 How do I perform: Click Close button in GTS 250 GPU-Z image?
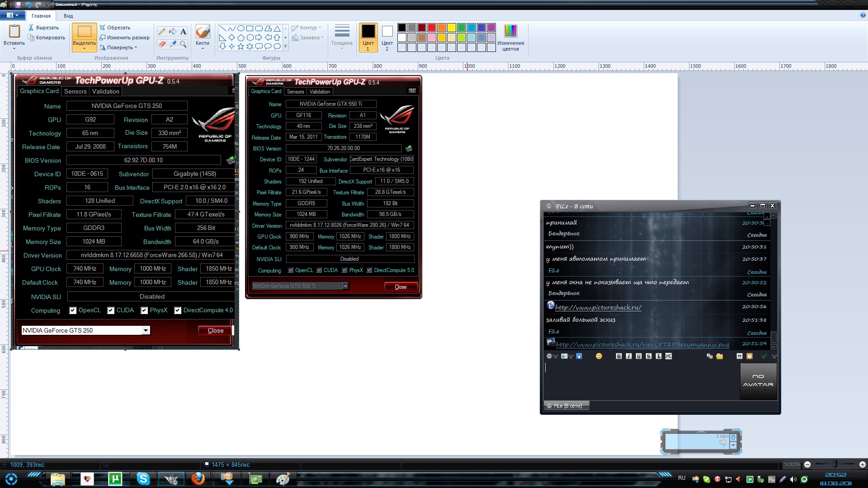pyautogui.click(x=215, y=330)
